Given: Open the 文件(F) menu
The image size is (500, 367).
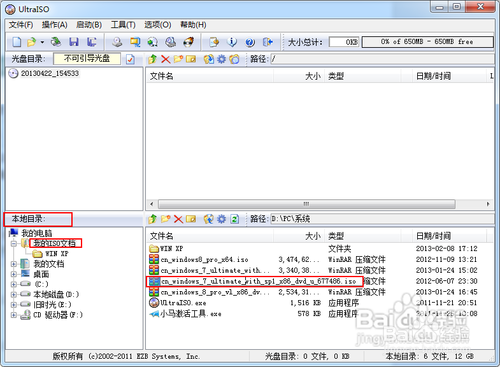Looking at the screenshot, I should 21,25.
